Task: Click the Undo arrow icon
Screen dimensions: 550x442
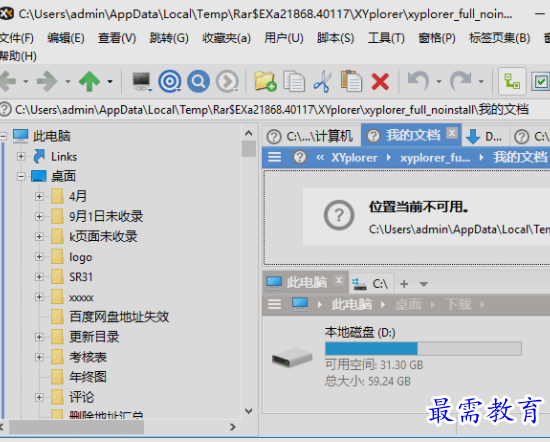Action: (x=418, y=81)
